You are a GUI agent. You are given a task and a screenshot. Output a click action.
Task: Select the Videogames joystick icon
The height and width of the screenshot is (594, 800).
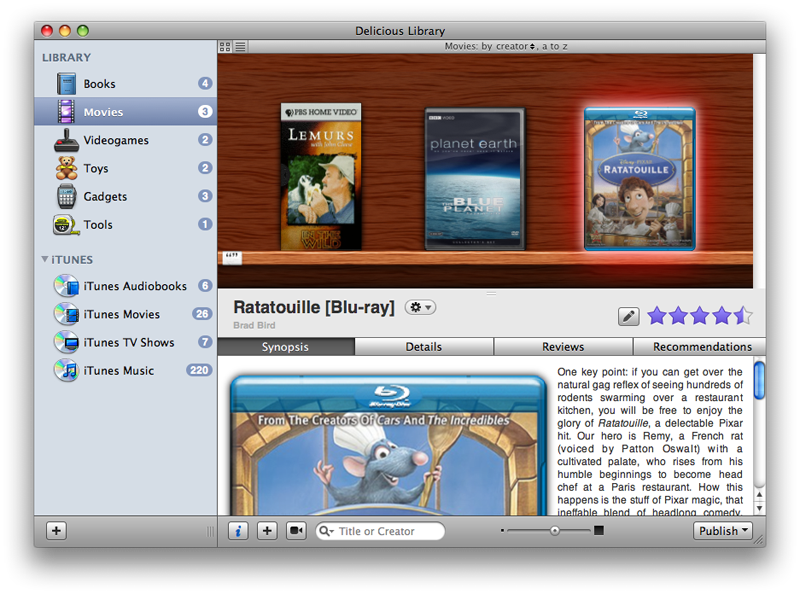click(66, 140)
